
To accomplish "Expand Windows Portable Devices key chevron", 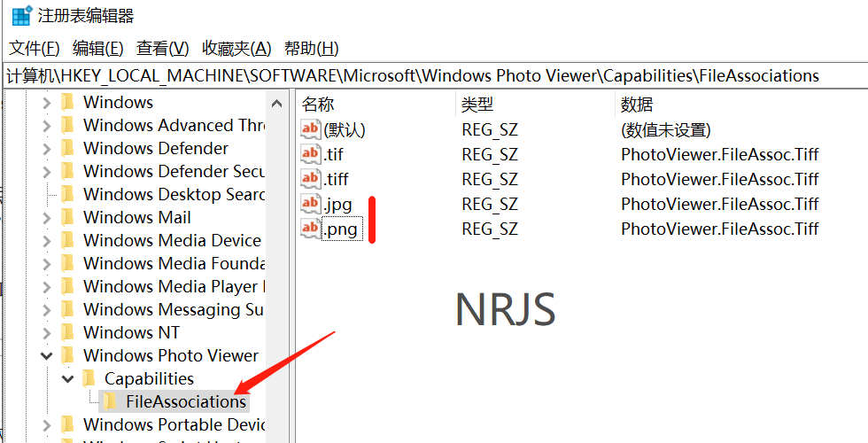I will [x=47, y=424].
